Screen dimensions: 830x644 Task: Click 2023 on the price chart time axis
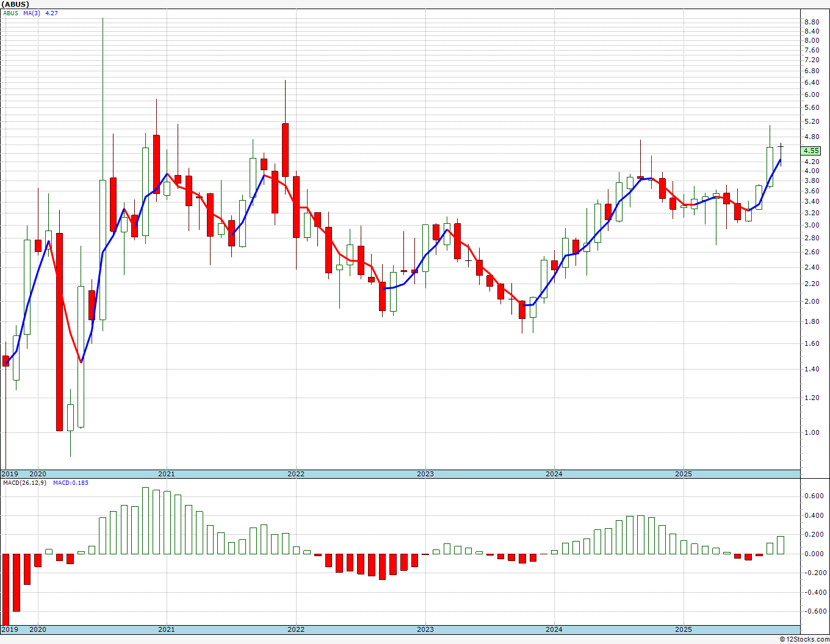click(425, 474)
